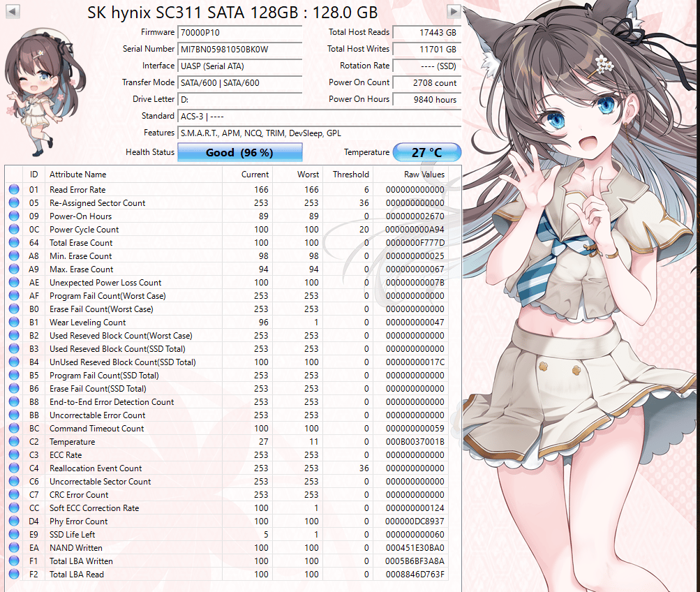Click status orb for Soft ECC Correction Rate
The image size is (700, 592).
click(x=14, y=508)
